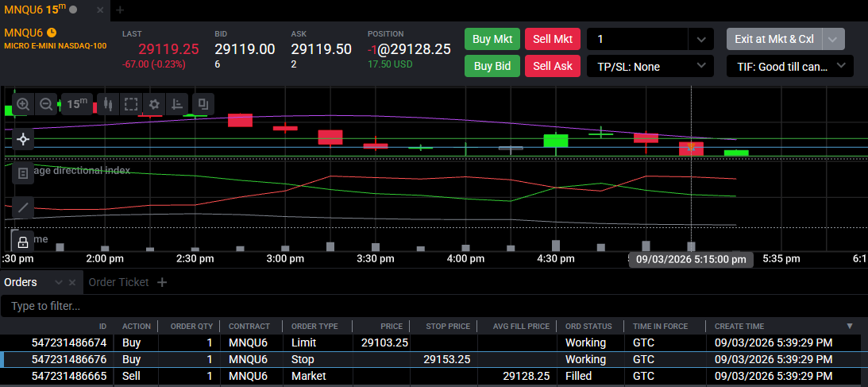Sort by the ID column header
This screenshot has width=868, height=387.
tap(102, 326)
